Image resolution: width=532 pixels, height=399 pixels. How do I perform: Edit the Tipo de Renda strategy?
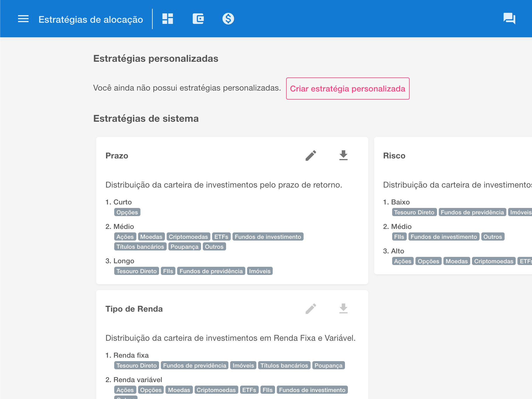[311, 309]
